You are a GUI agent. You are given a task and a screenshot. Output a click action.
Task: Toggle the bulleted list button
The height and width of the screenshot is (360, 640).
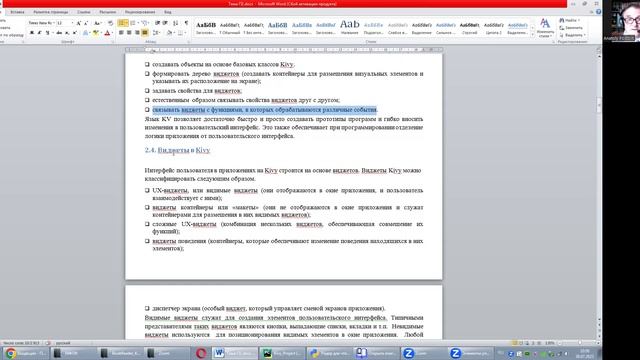[122, 23]
